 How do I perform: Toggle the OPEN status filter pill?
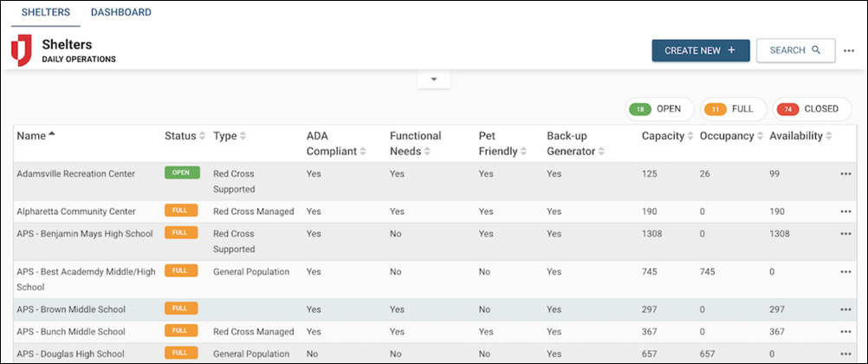[657, 109]
